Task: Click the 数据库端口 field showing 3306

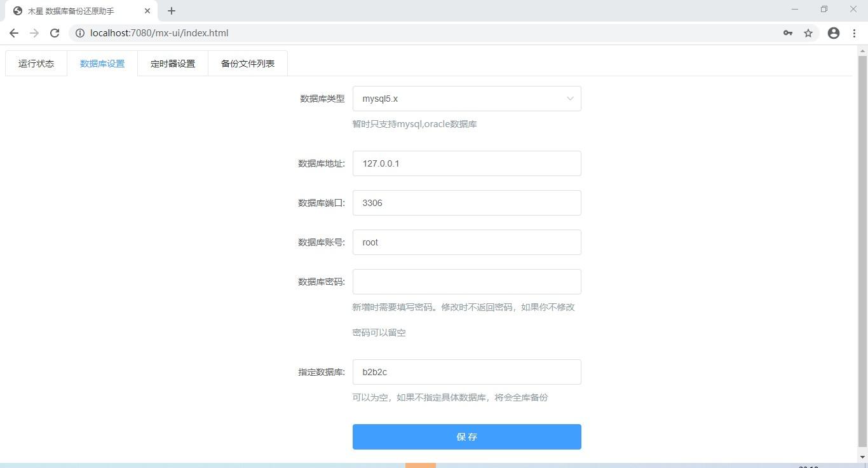Action: (467, 203)
